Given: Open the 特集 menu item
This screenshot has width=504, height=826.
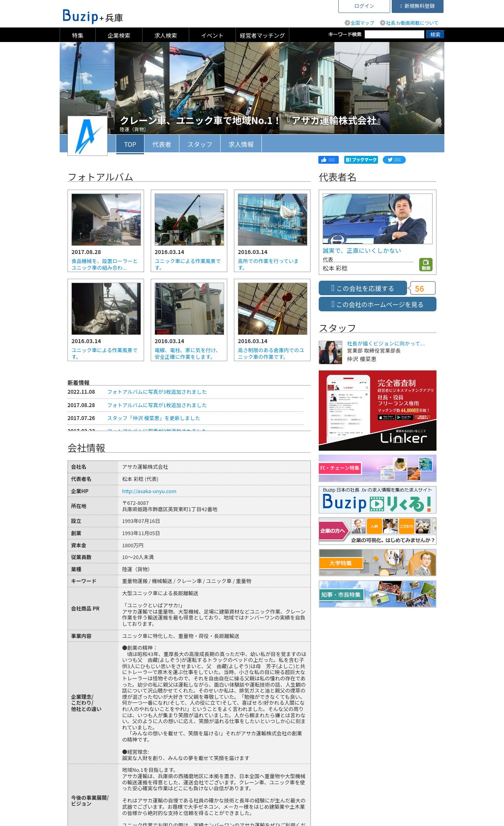Looking at the screenshot, I should 78,35.
